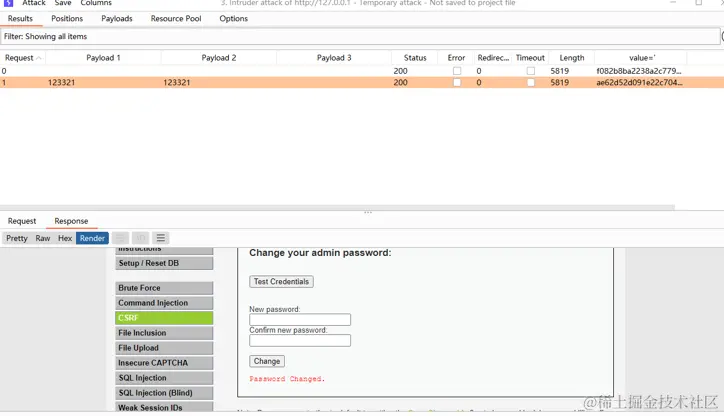Open SQL Injection (Blind) in DVWA menu
The image size is (724, 416).
tap(164, 393)
